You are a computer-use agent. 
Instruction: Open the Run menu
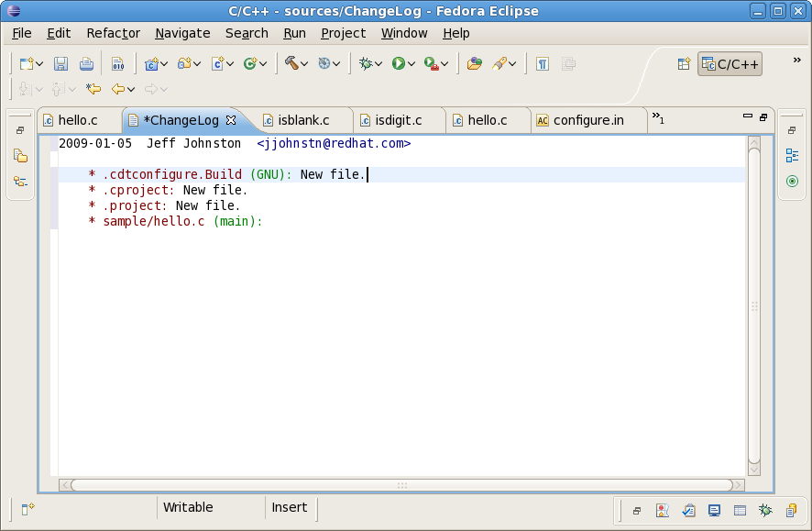(294, 33)
